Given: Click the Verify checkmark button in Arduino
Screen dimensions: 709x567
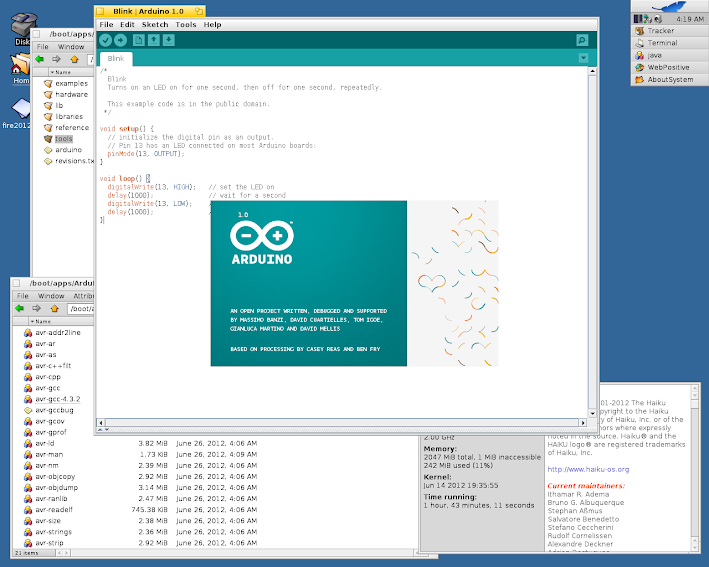Looking at the screenshot, I should coord(105,40).
